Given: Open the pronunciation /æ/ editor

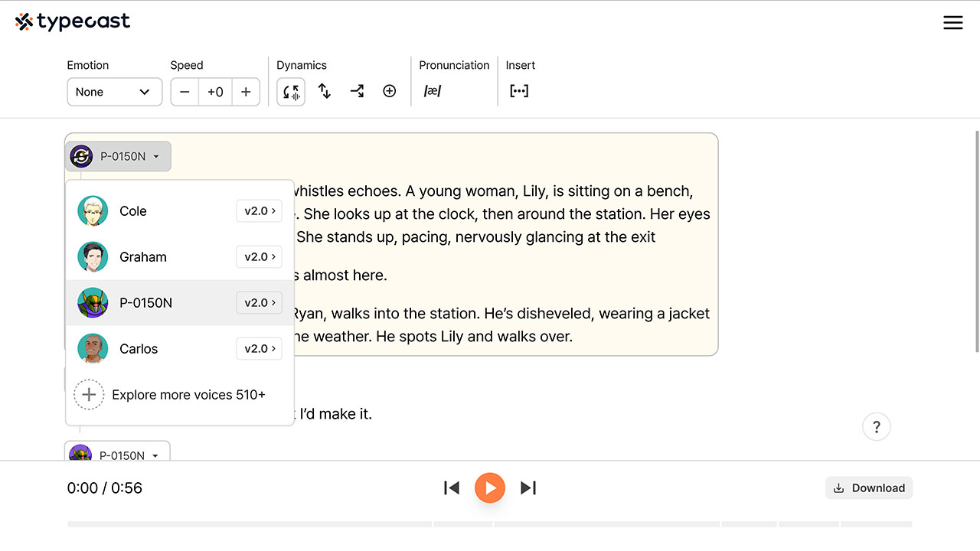Looking at the screenshot, I should [433, 90].
